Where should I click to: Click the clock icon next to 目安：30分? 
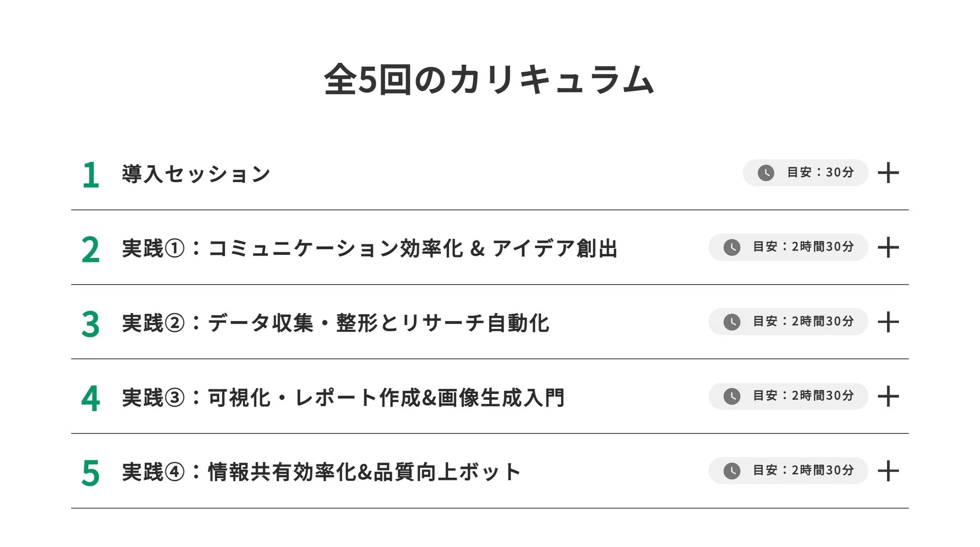pyautogui.click(x=765, y=172)
